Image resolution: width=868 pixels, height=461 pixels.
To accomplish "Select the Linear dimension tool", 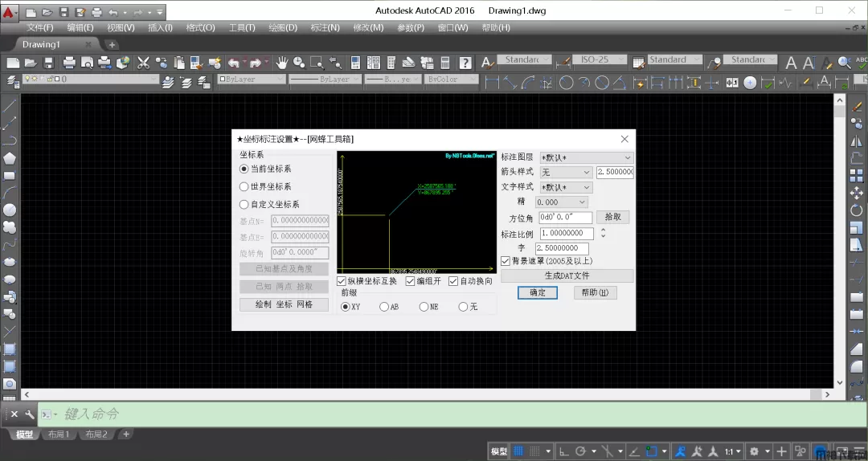I will click(x=492, y=82).
